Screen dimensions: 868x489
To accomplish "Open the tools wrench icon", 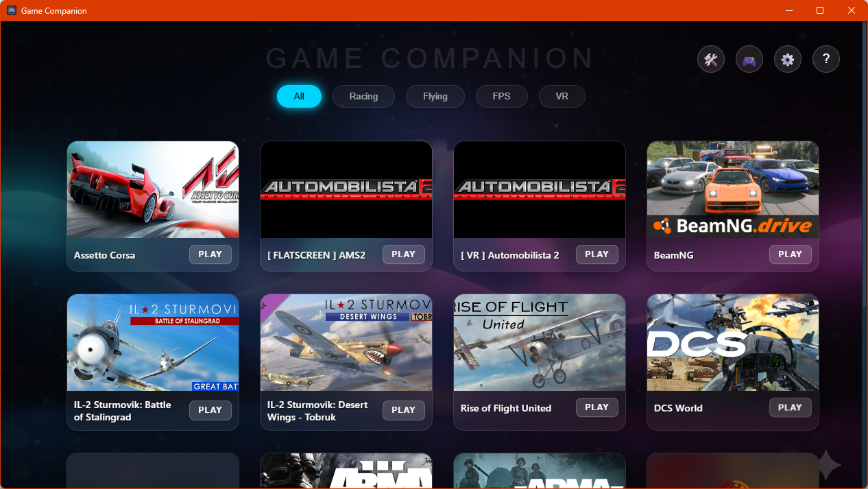I will coord(711,60).
